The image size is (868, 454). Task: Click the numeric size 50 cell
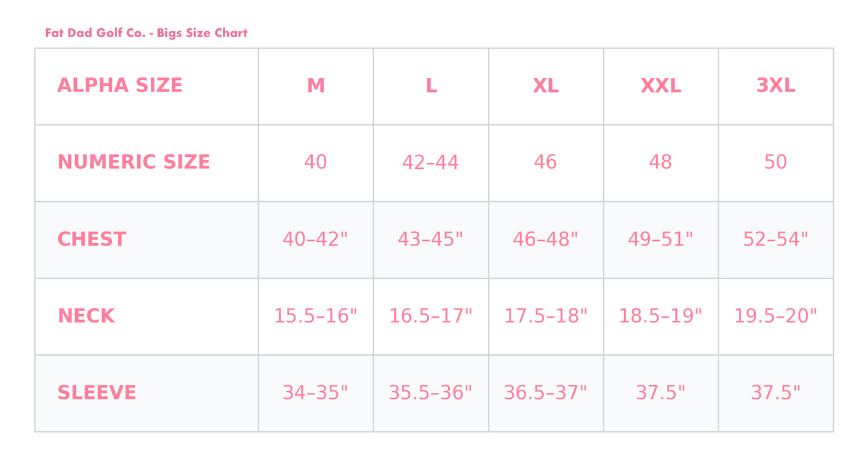(775, 162)
